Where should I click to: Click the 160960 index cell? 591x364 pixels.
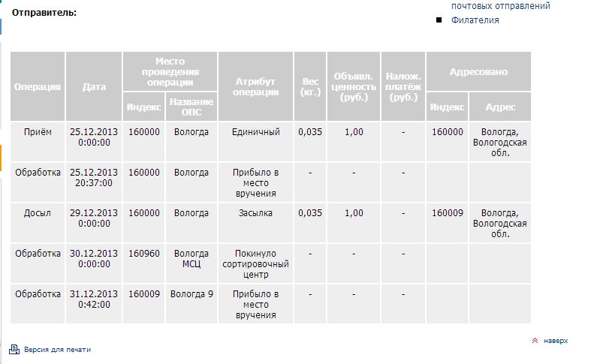[144, 254]
